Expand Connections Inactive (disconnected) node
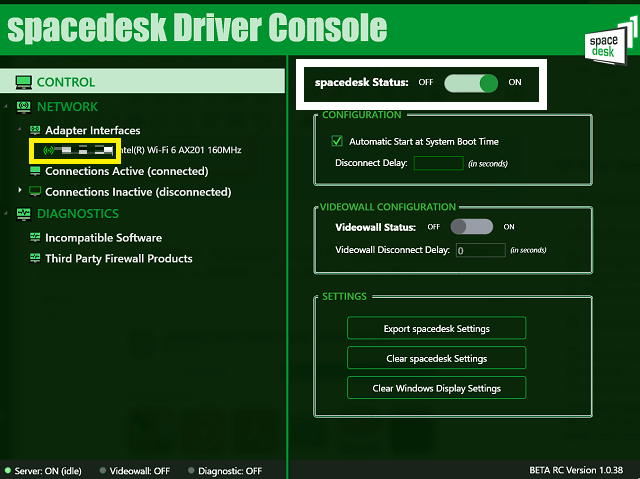This screenshot has width=640, height=479. [19, 190]
